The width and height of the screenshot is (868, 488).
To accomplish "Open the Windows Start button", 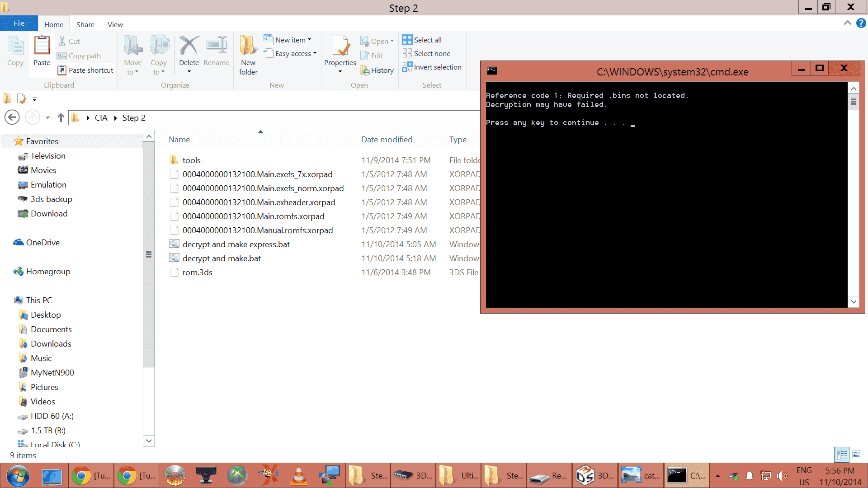I will pos(18,475).
